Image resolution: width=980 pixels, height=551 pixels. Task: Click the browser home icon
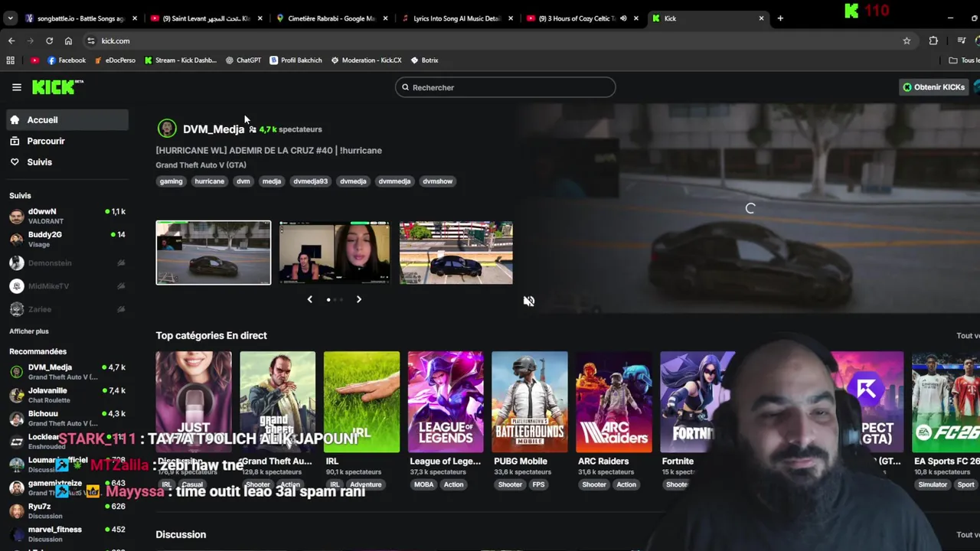tap(68, 41)
